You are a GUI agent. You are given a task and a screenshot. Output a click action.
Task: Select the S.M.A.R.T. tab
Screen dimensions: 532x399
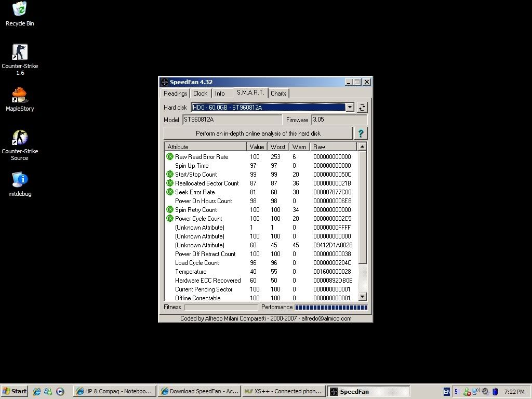click(250, 92)
